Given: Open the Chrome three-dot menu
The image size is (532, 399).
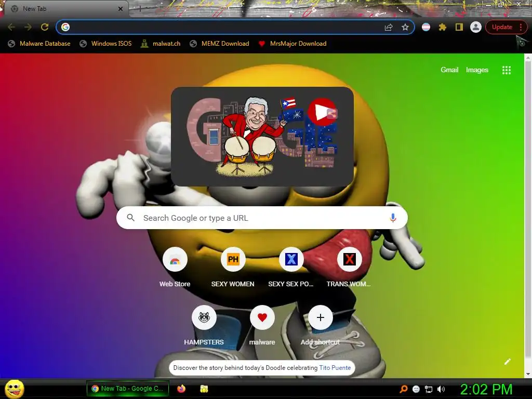Looking at the screenshot, I should tap(521, 27).
